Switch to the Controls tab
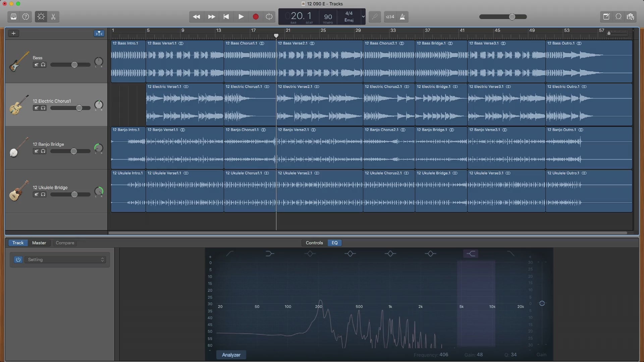644x362 pixels. coord(314,243)
